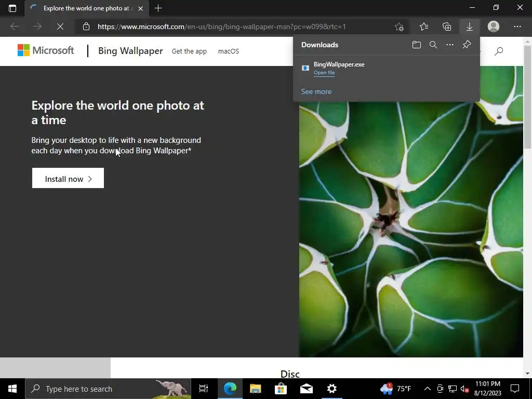Viewport: 532px width, 399px height.
Task: Click BingWallpaper.exe download entry
Action: 387,68
